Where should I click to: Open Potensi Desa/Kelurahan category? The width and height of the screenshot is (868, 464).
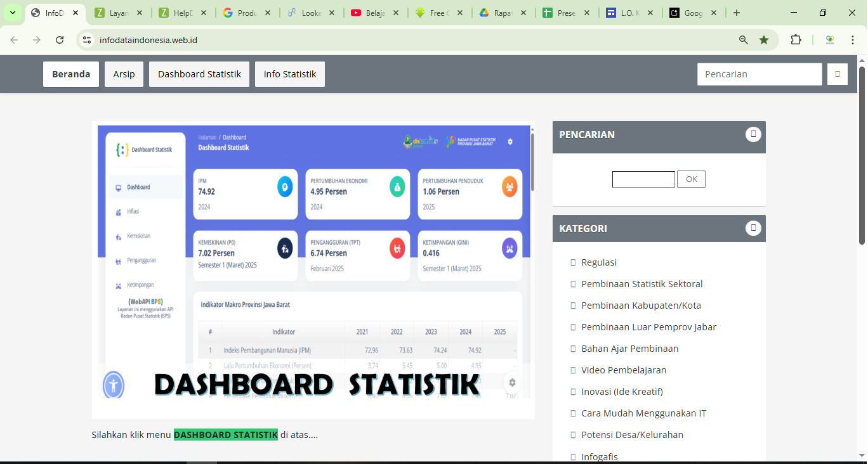tap(633, 435)
